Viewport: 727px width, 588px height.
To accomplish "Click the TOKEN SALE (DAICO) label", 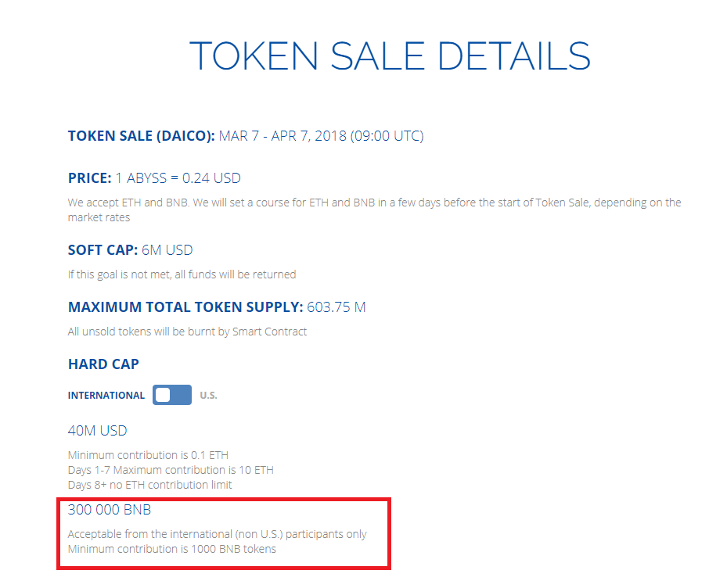I will pyautogui.click(x=142, y=136).
